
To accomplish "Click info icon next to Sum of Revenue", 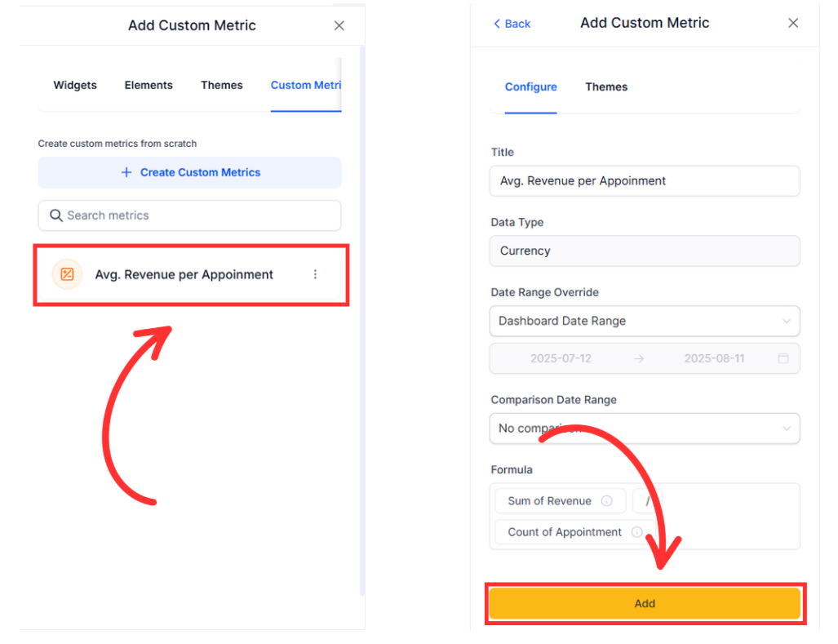I will coord(606,501).
